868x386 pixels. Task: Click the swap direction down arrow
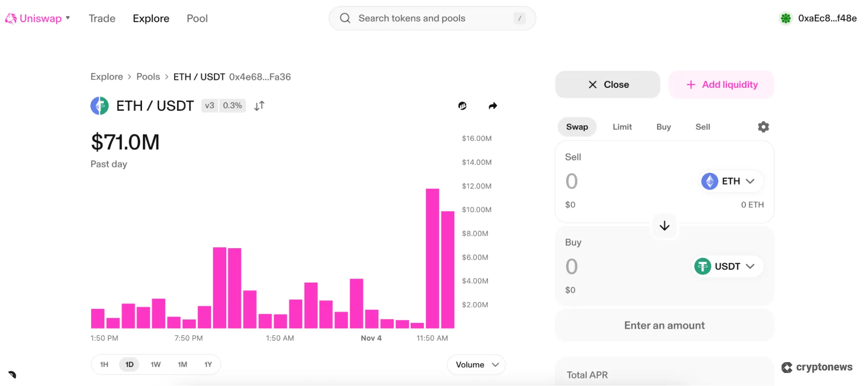click(664, 226)
